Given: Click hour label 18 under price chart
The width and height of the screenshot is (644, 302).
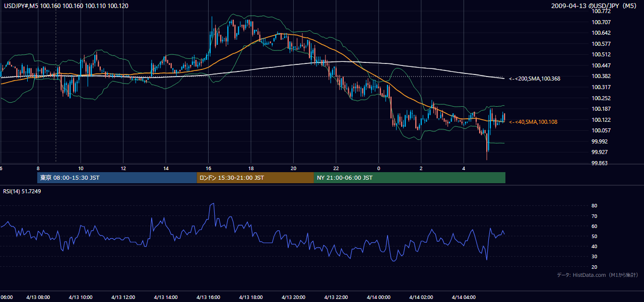Looking at the screenshot, I should click(x=251, y=168).
